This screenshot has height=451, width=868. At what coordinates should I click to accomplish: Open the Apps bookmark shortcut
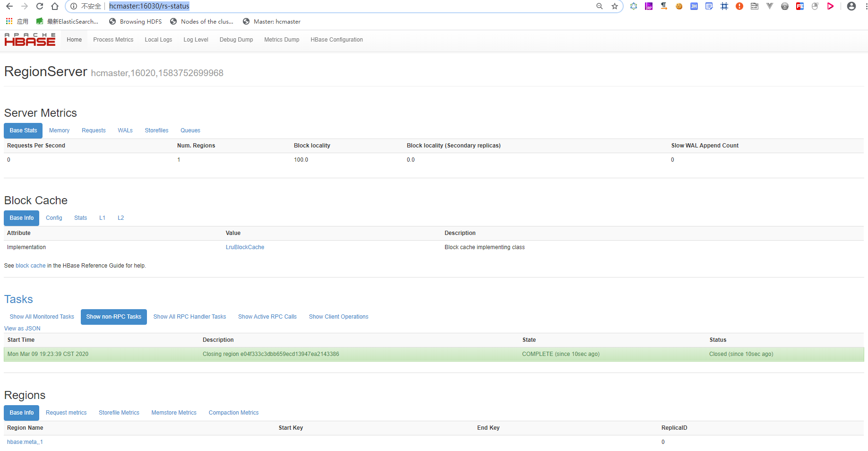click(x=17, y=21)
